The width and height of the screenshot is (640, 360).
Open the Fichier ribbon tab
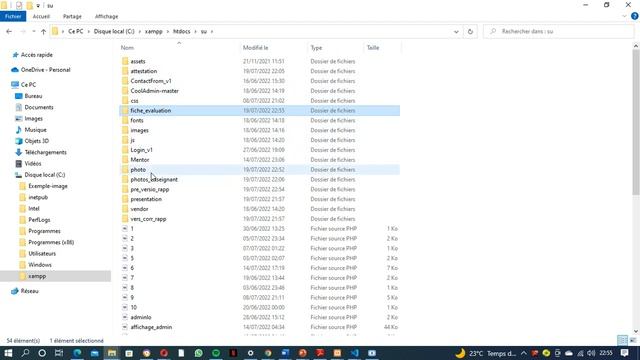(13, 16)
